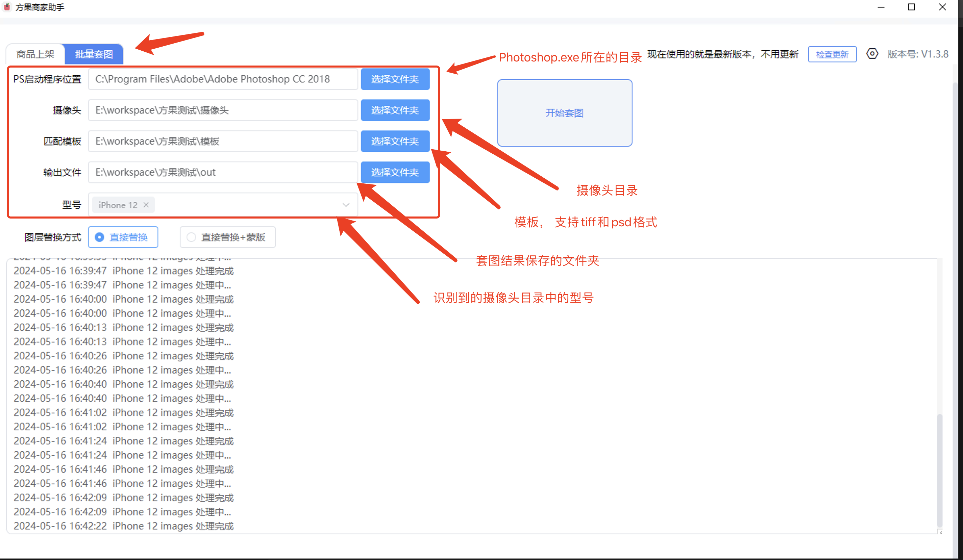
Task: Click the app logo in the title bar
Action: (7, 7)
